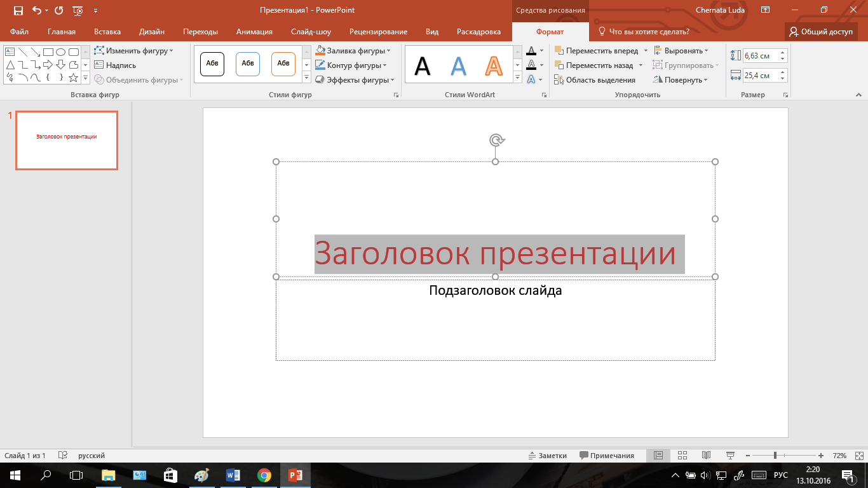868x488 pixels.
Task: Click the Общий доступ share button
Action: pyautogui.click(x=822, y=32)
